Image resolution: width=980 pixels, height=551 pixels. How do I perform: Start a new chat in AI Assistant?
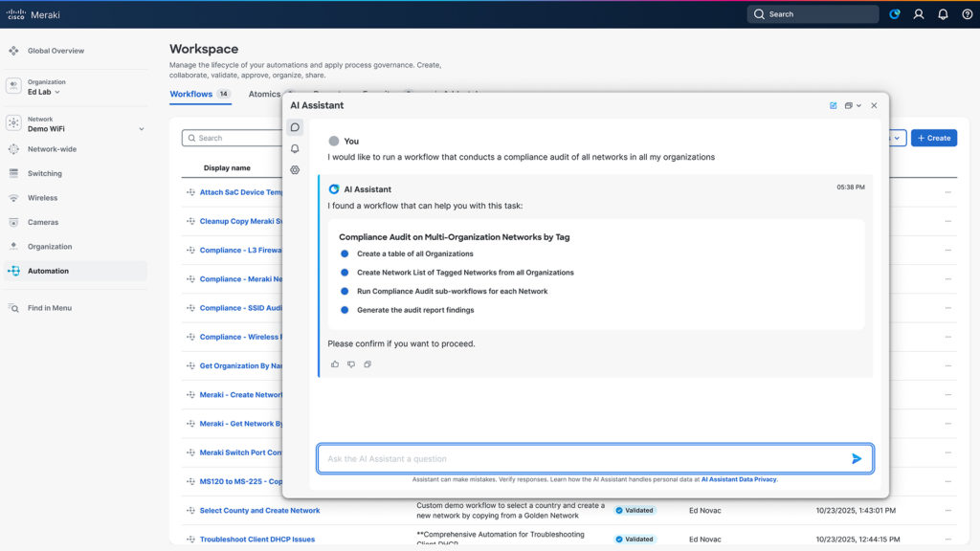coord(834,105)
